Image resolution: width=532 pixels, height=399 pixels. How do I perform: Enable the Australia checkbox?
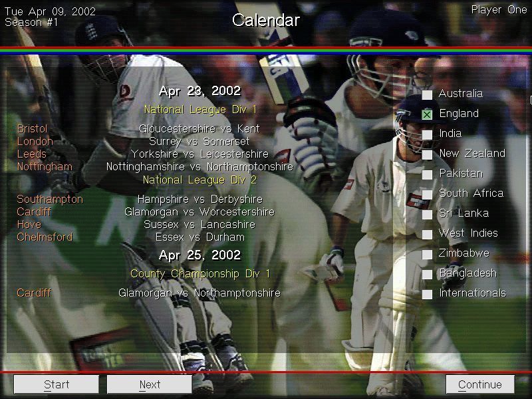[427, 94]
